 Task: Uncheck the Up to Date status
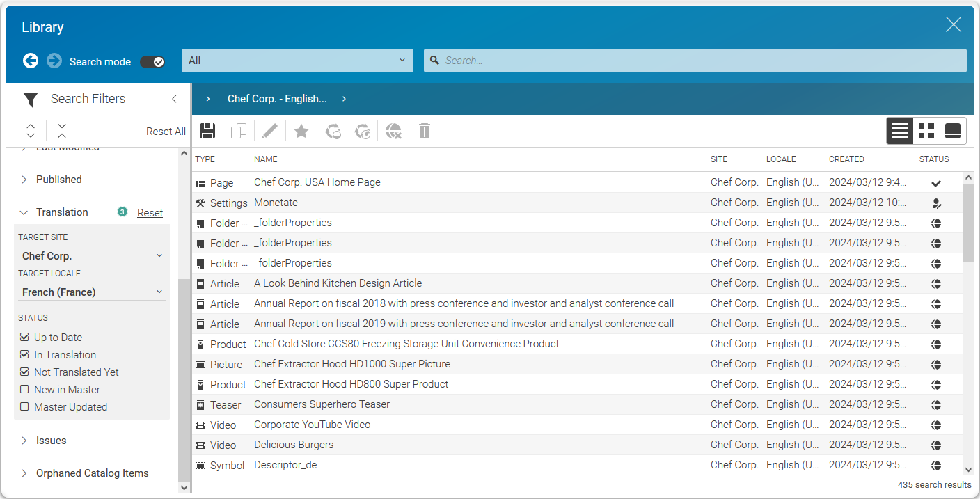25,338
